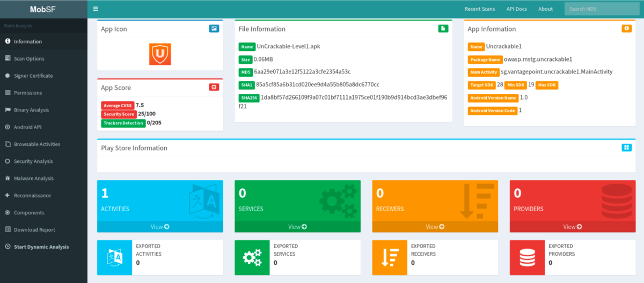Image resolution: width=644 pixels, height=283 pixels.
Task: Click the Exported Receivers orange sort icon
Action: 390,258
